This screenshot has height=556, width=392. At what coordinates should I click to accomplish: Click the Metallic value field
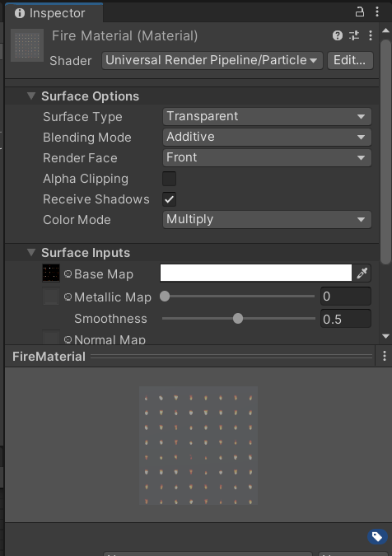click(x=346, y=296)
